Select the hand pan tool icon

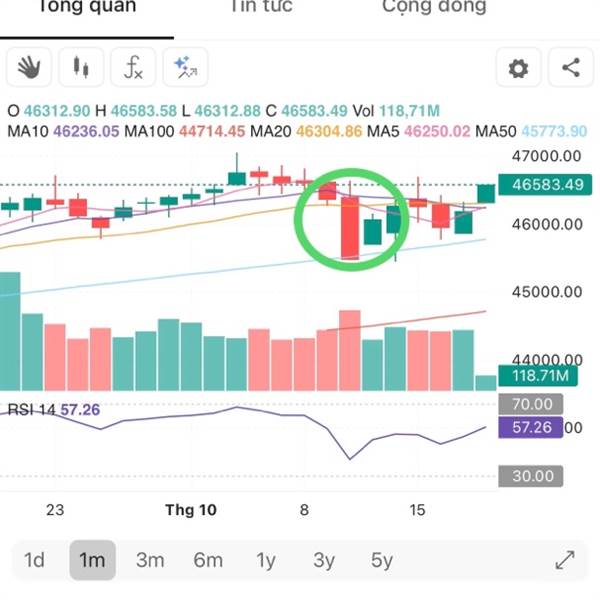coord(29,68)
